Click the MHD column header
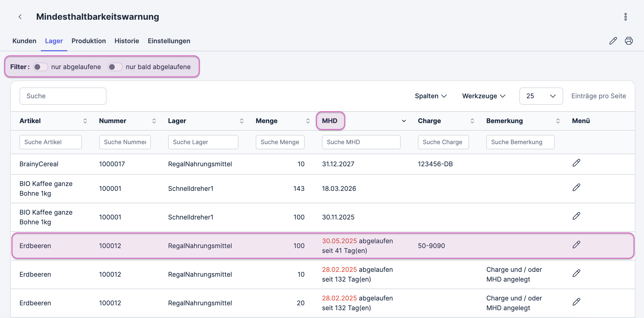Screen dimensions: 644x318 pos(330,121)
